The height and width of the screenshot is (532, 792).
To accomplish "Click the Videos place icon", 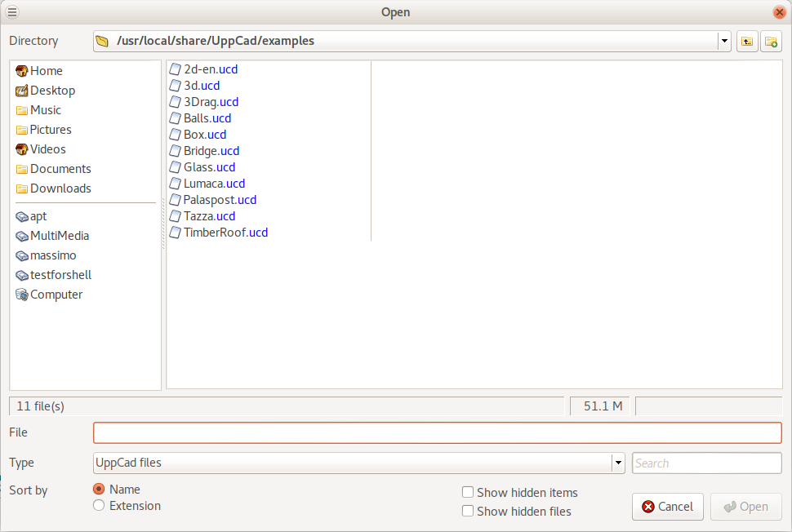I will (x=22, y=149).
